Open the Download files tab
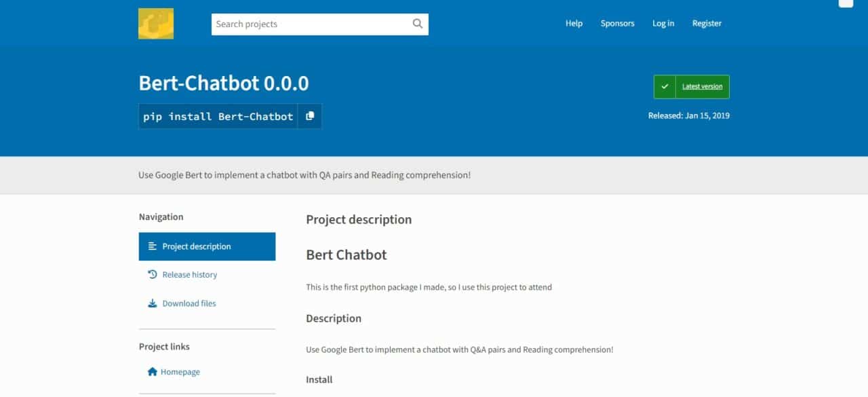 (207, 303)
